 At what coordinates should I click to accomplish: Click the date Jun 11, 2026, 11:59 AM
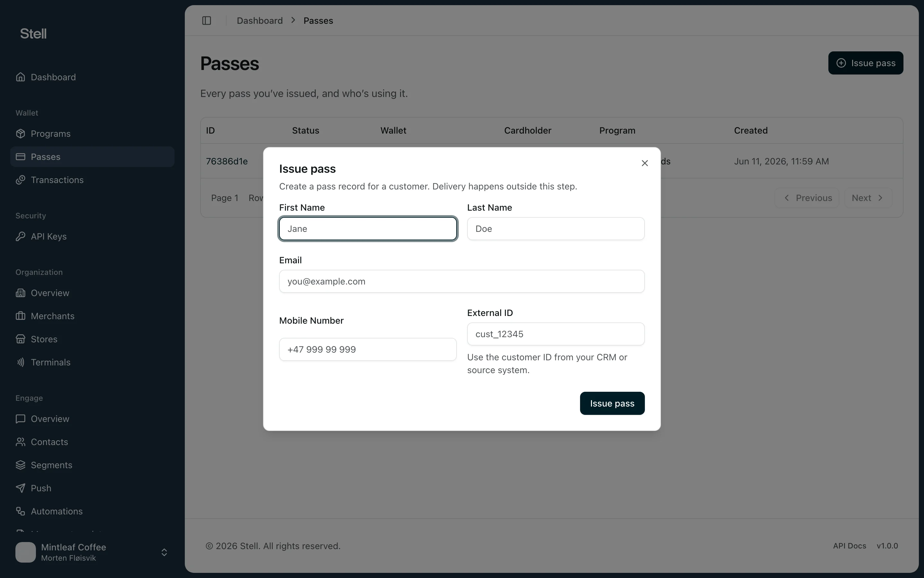pos(781,161)
